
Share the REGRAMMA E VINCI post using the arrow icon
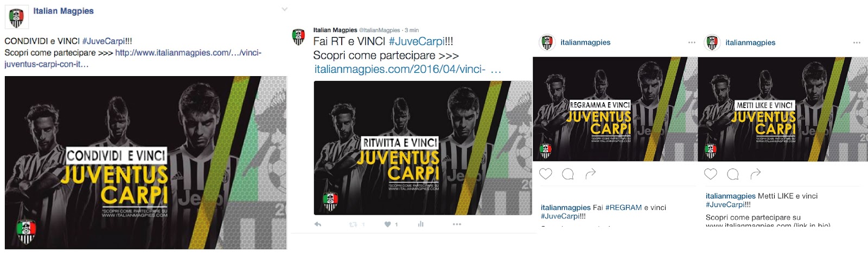[591, 174]
